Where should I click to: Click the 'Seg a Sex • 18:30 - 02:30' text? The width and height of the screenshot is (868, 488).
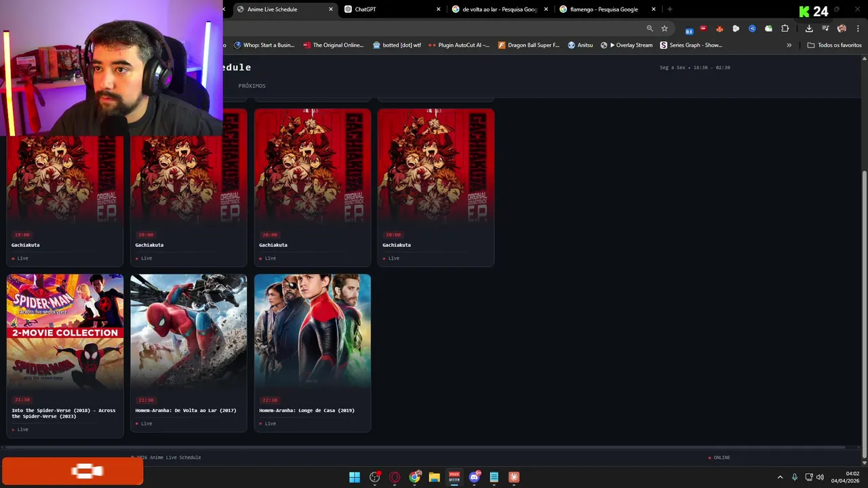click(x=694, y=68)
